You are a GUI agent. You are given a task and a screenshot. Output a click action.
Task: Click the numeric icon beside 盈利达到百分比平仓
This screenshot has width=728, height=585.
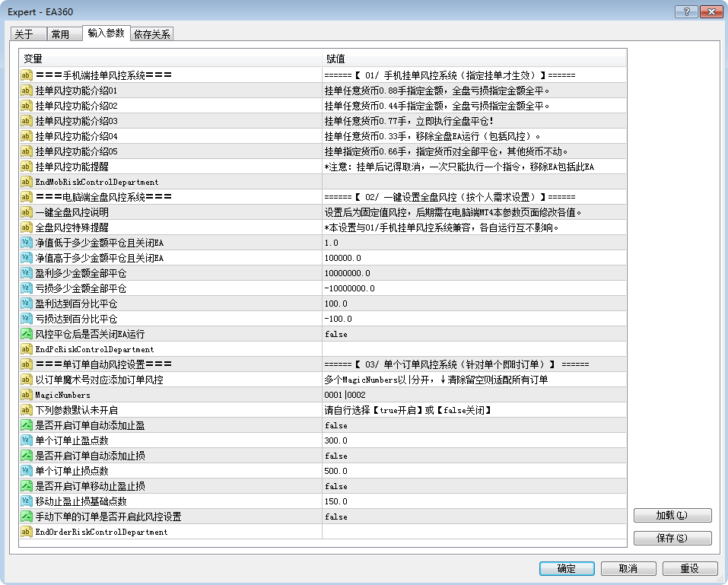26,304
